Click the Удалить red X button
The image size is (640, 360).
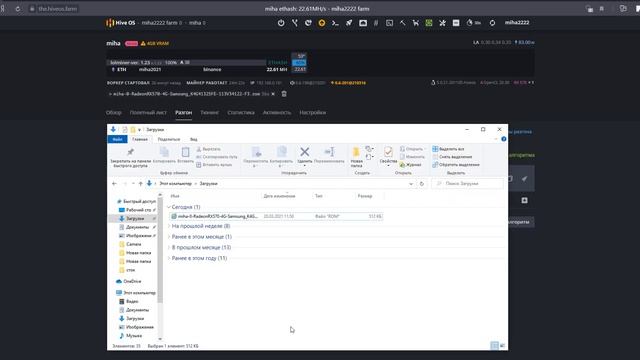coord(304,156)
